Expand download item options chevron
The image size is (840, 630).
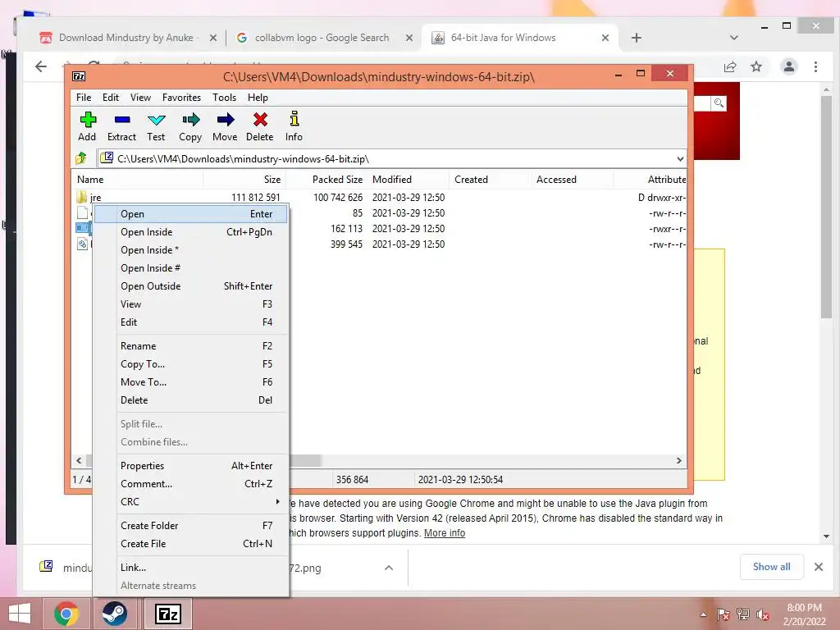coord(389,568)
